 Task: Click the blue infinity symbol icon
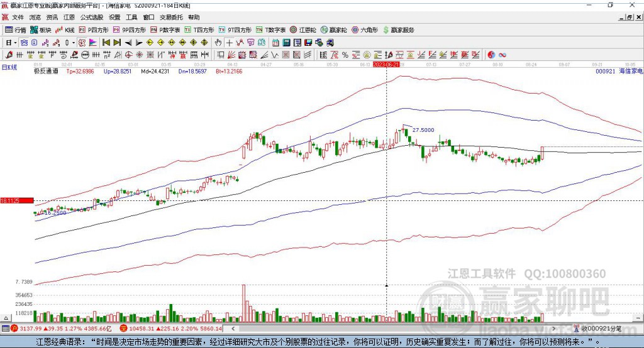pos(502,55)
